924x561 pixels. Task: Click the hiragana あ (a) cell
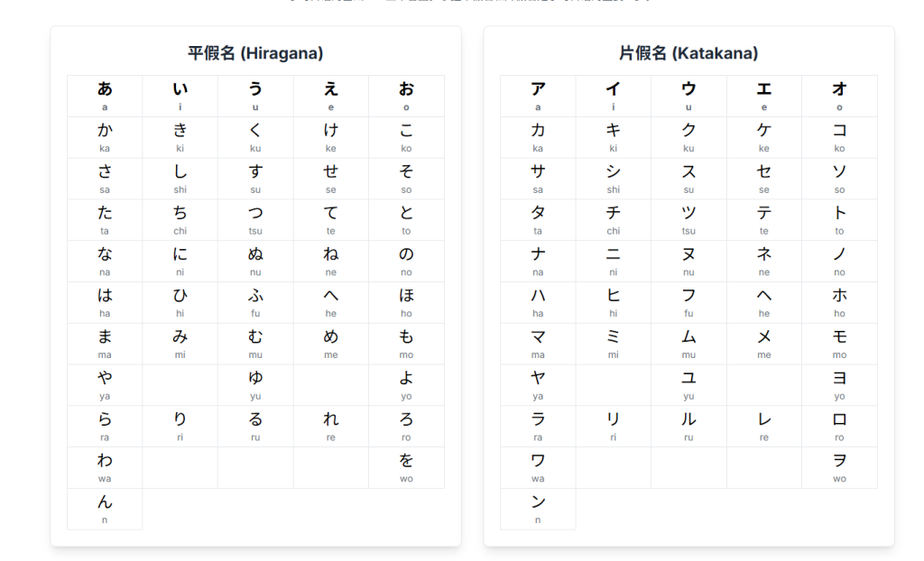(x=105, y=96)
